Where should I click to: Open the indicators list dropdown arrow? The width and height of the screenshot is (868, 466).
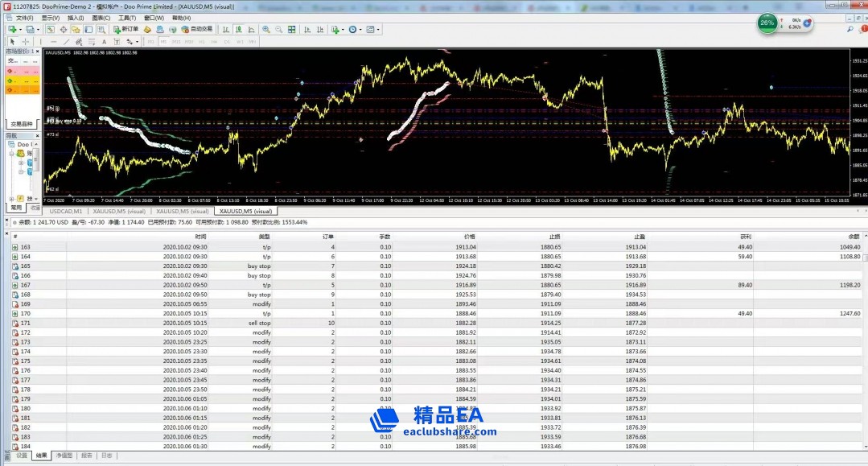[x=343, y=30]
